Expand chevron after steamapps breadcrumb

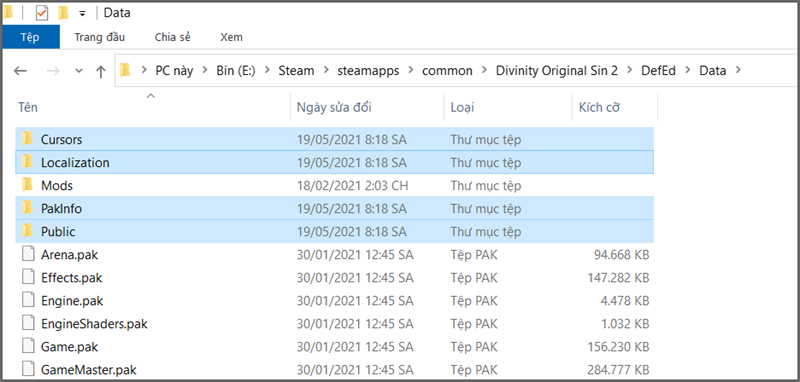pos(411,70)
